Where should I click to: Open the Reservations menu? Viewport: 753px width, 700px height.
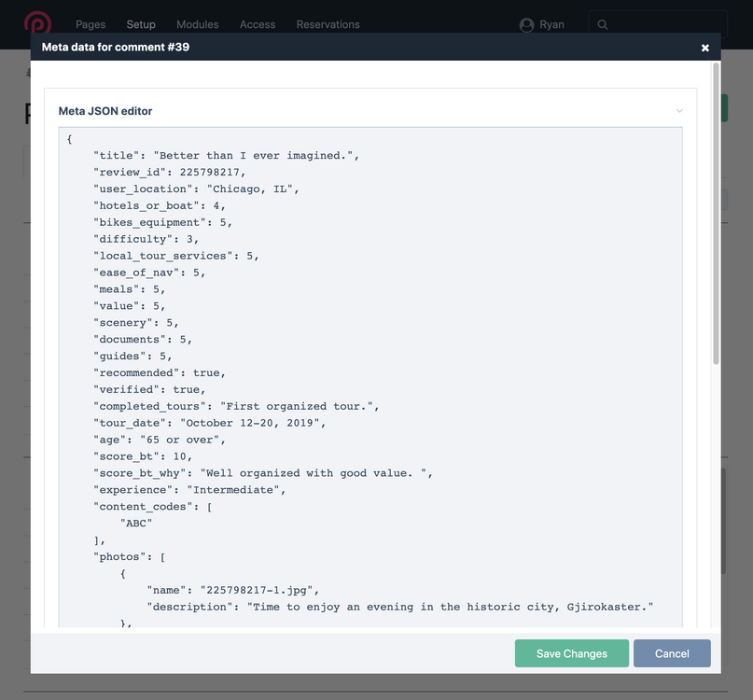click(x=328, y=24)
